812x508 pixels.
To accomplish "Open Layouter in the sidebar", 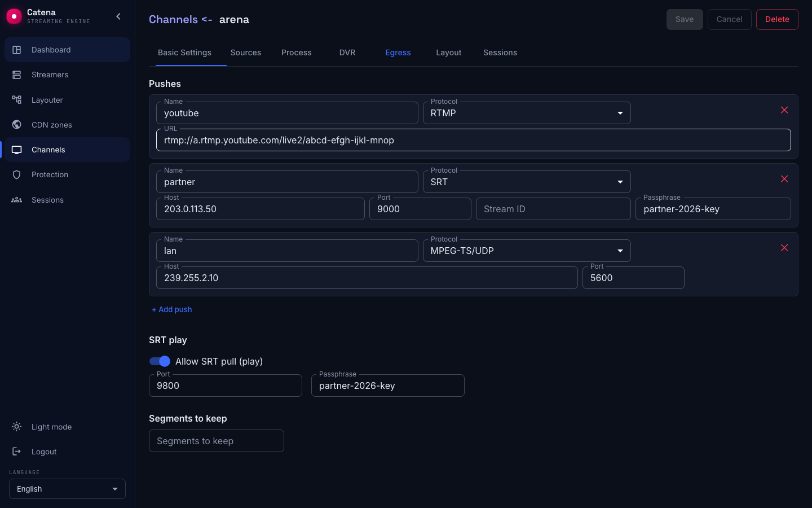I will coord(67,100).
